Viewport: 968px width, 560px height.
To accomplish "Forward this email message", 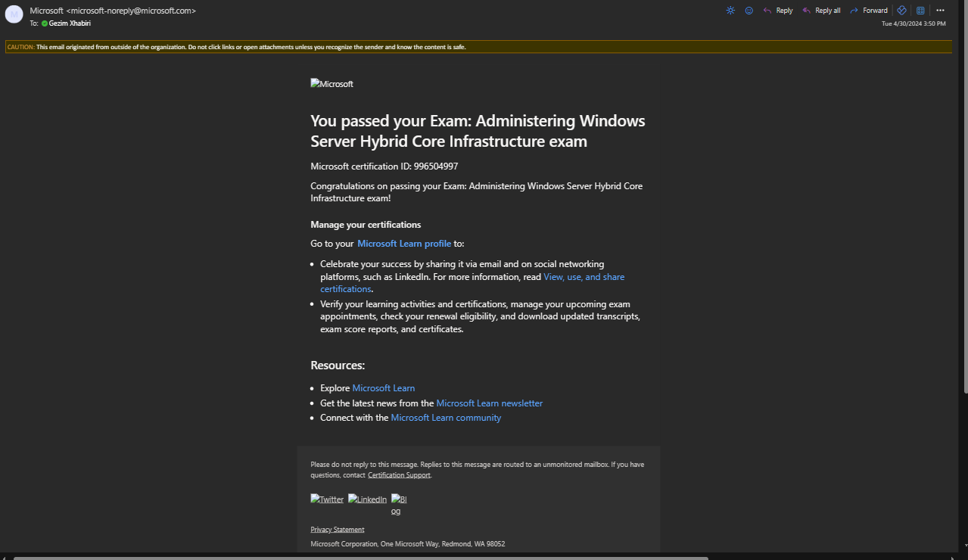I will click(869, 11).
